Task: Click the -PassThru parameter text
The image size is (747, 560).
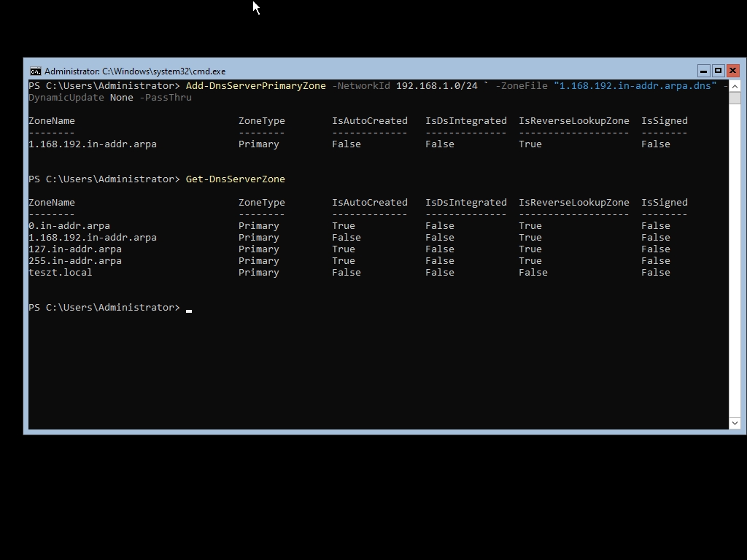Action: click(165, 98)
